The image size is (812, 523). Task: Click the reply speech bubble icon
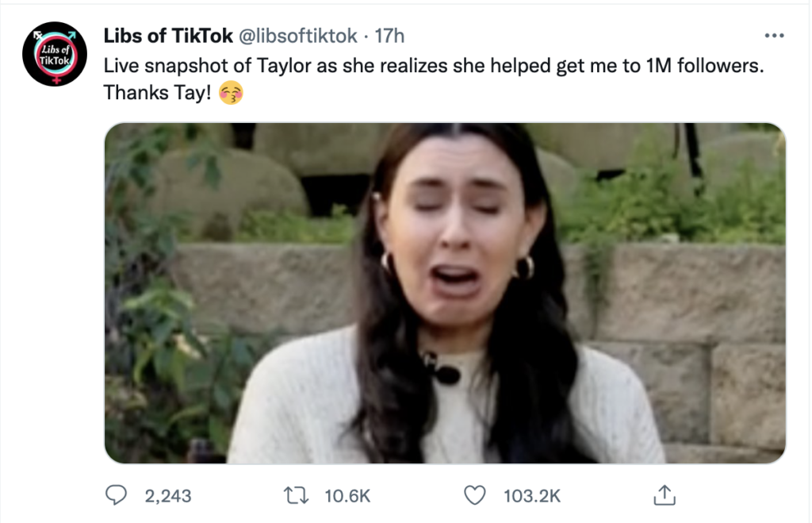[118, 496]
